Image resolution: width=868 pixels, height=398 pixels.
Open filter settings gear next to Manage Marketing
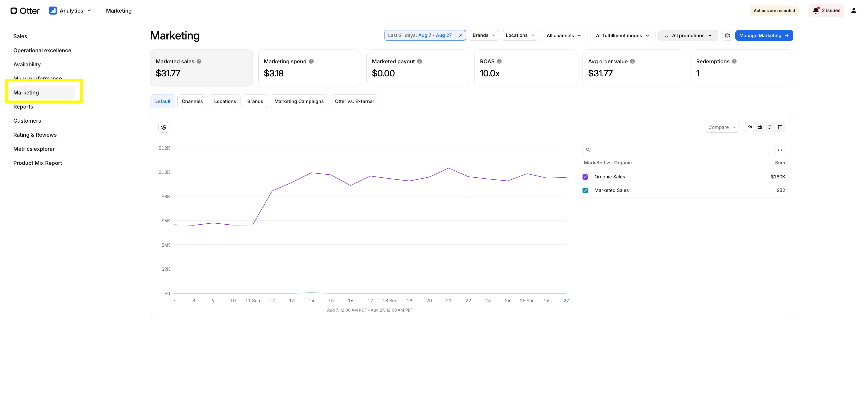(727, 35)
